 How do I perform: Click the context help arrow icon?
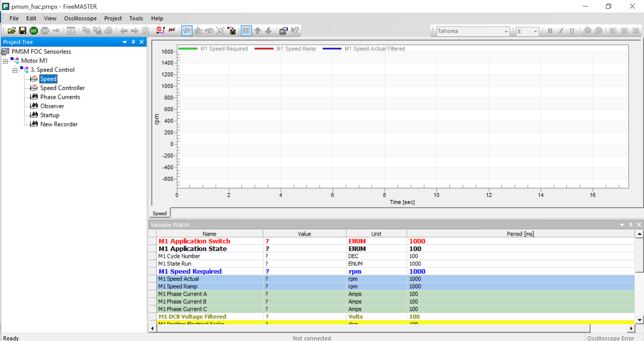click(x=295, y=31)
